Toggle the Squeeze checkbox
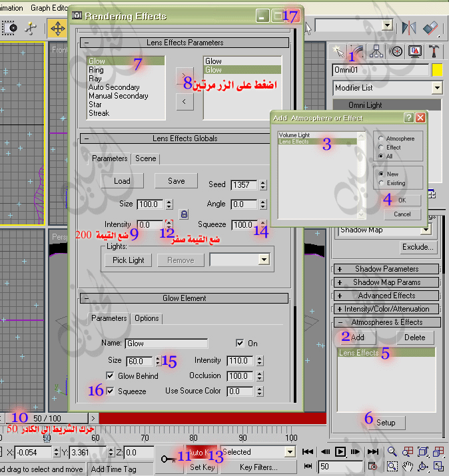 pyautogui.click(x=111, y=391)
